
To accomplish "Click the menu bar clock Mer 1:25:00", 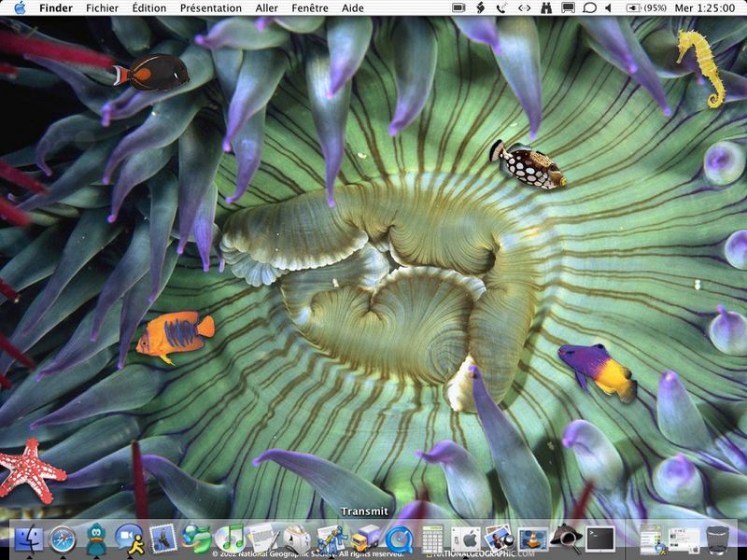I will (x=705, y=7).
